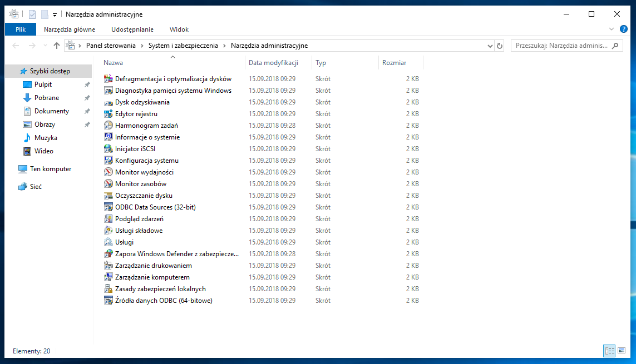The height and width of the screenshot is (364, 636).
Task: Open the address bar history dropdown
Action: click(x=490, y=46)
